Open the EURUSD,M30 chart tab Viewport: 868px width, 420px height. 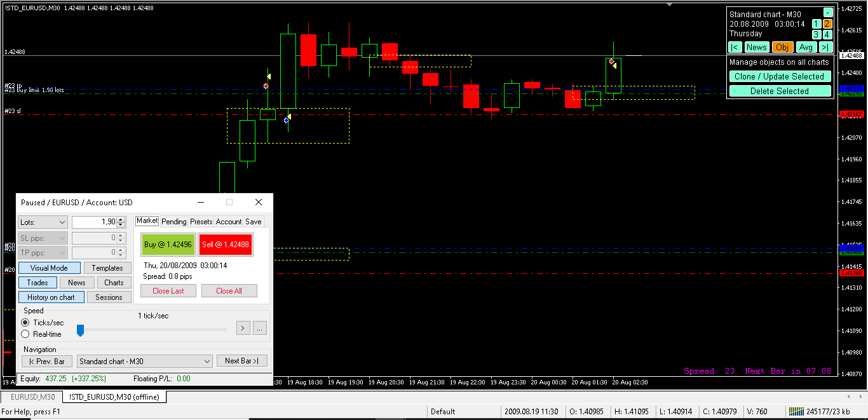click(x=32, y=397)
